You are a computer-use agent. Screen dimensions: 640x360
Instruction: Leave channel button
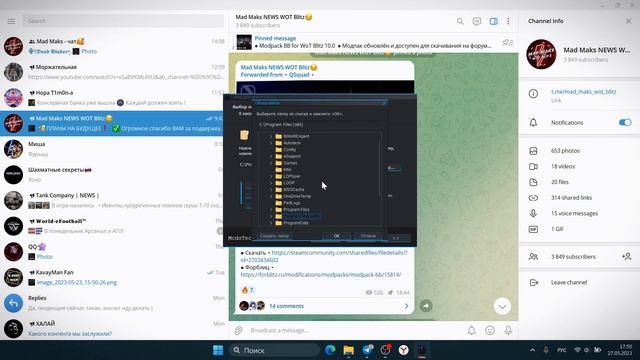tap(569, 282)
